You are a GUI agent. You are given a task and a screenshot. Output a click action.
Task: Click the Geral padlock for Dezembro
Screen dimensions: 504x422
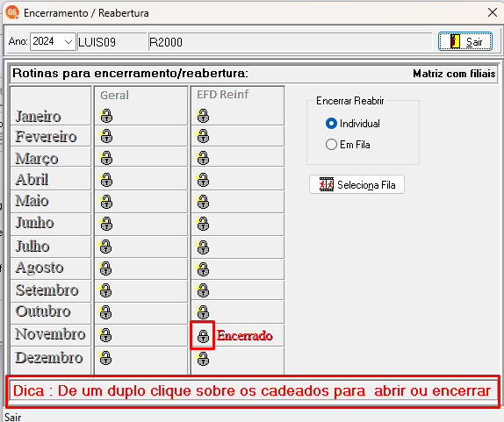[x=105, y=358]
